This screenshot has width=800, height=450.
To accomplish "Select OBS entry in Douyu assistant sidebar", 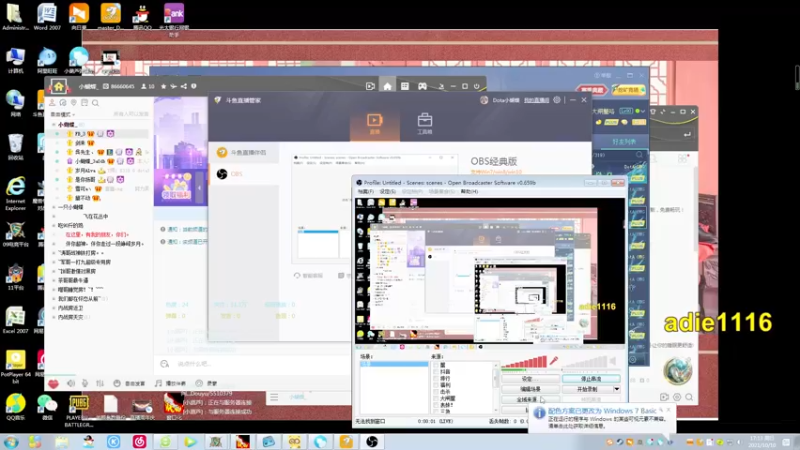I will pyautogui.click(x=244, y=174).
